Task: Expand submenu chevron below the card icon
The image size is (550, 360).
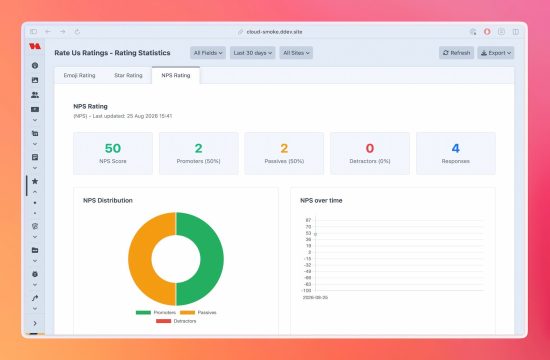Action: tap(35, 120)
